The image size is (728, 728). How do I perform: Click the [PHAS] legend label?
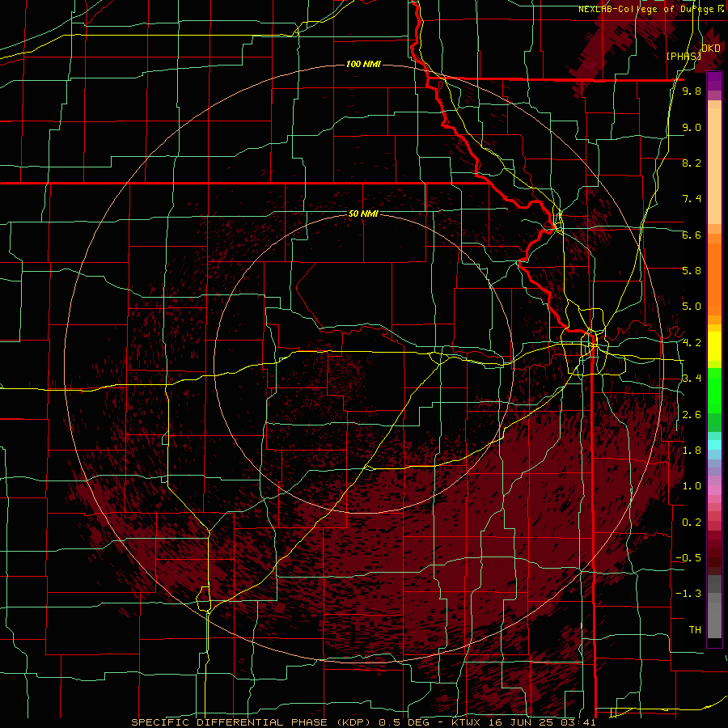pyautogui.click(x=684, y=57)
